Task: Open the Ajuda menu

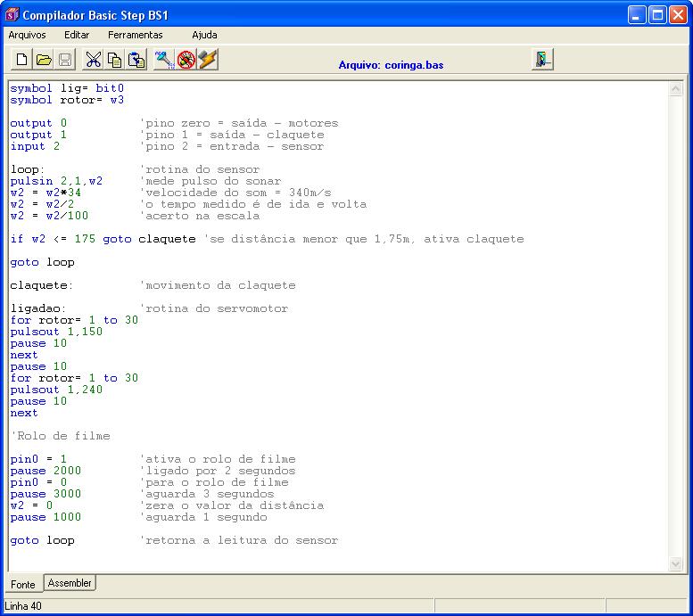Action: pos(204,35)
